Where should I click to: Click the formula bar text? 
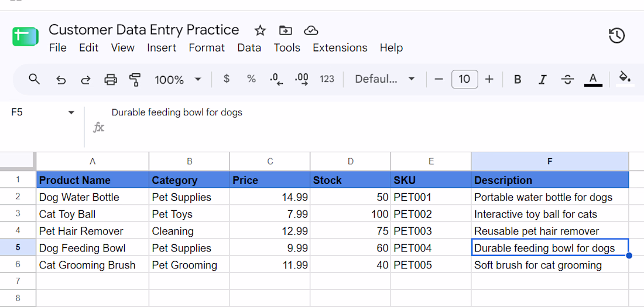pyautogui.click(x=177, y=112)
